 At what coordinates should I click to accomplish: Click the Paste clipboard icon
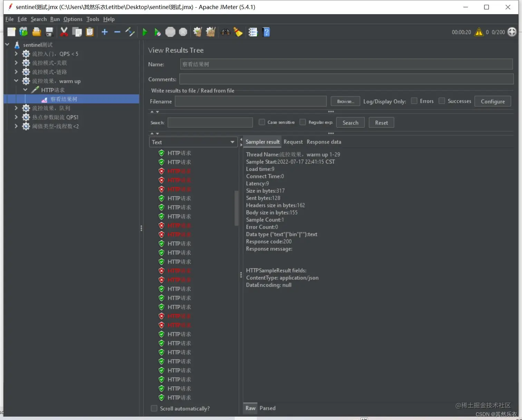[x=90, y=32]
